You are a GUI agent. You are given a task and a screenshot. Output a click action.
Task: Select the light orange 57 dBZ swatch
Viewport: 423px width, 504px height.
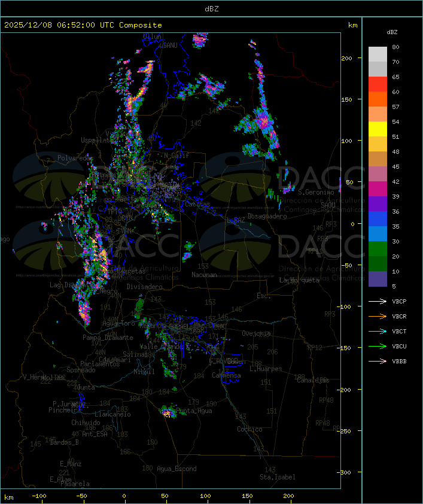(378, 114)
